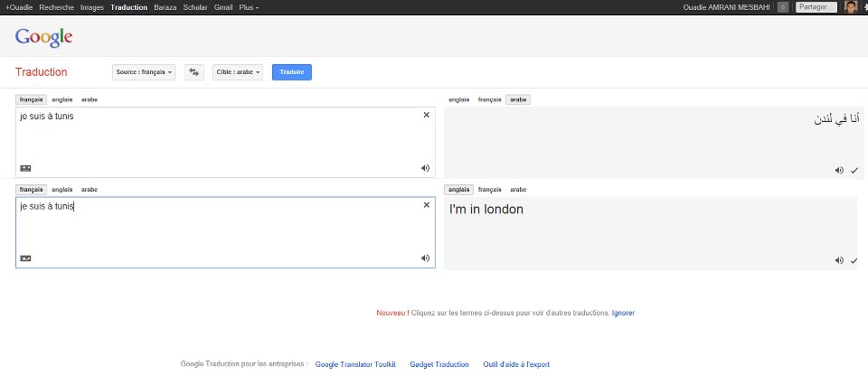This screenshot has height=385, width=868.
Task: Click the account name Ouadie AMRANI MESBAHI
Action: [726, 7]
